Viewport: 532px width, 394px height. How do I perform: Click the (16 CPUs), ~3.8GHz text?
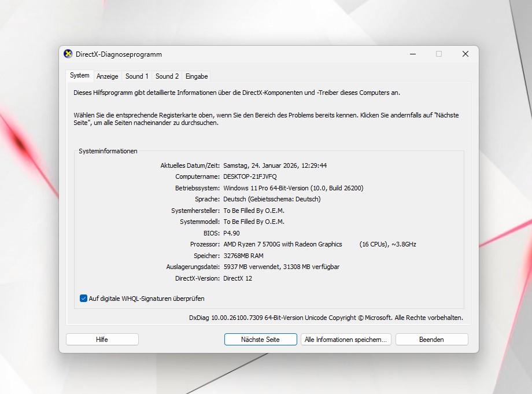coord(387,244)
